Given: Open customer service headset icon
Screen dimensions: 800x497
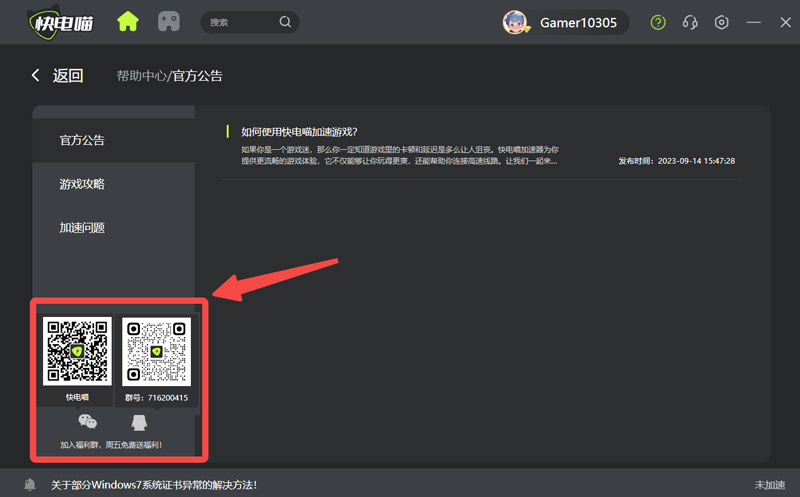Looking at the screenshot, I should pyautogui.click(x=690, y=22).
